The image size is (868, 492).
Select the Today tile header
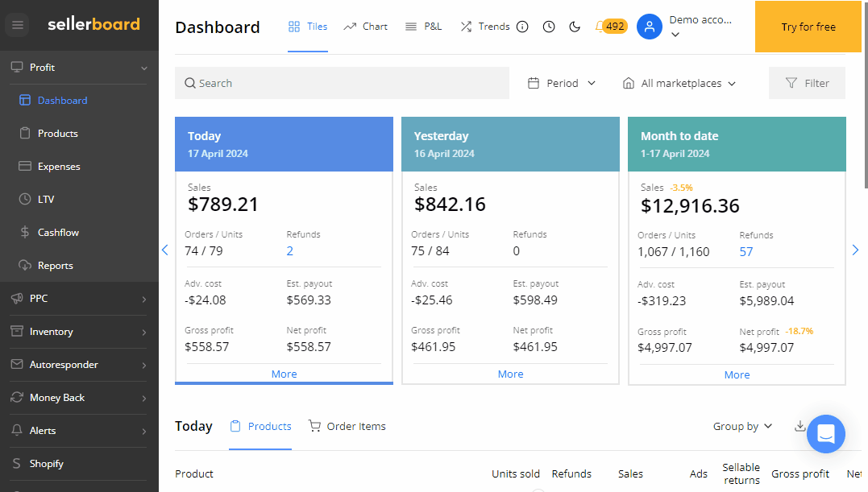pyautogui.click(x=284, y=144)
